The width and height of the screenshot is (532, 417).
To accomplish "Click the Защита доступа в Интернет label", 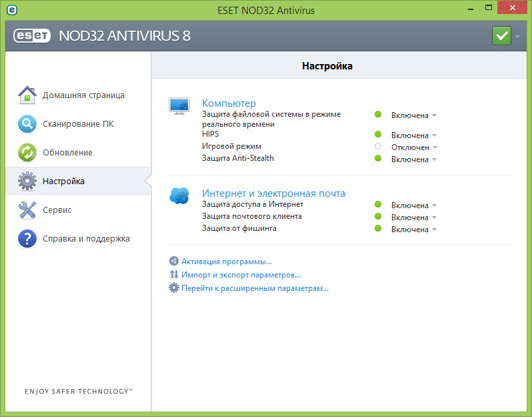I will coord(253,204).
